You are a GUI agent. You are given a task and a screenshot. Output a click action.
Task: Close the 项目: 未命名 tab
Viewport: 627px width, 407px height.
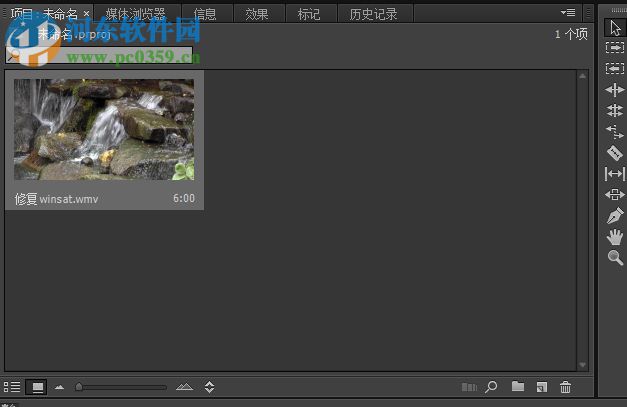coord(86,14)
